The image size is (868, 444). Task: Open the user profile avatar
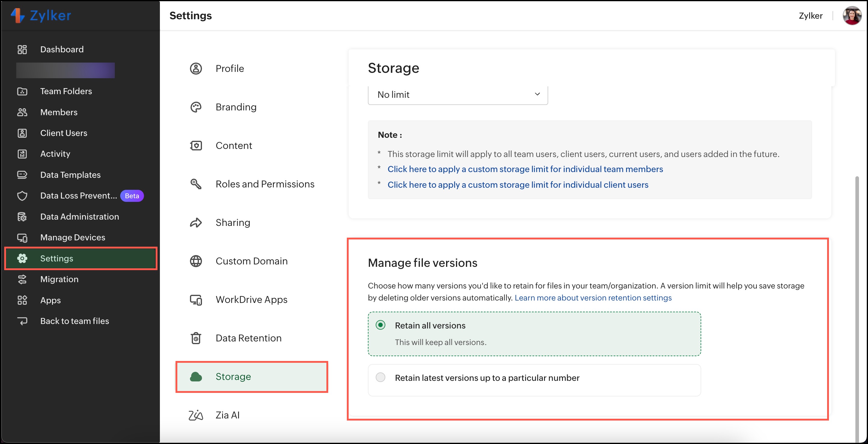[x=852, y=16]
